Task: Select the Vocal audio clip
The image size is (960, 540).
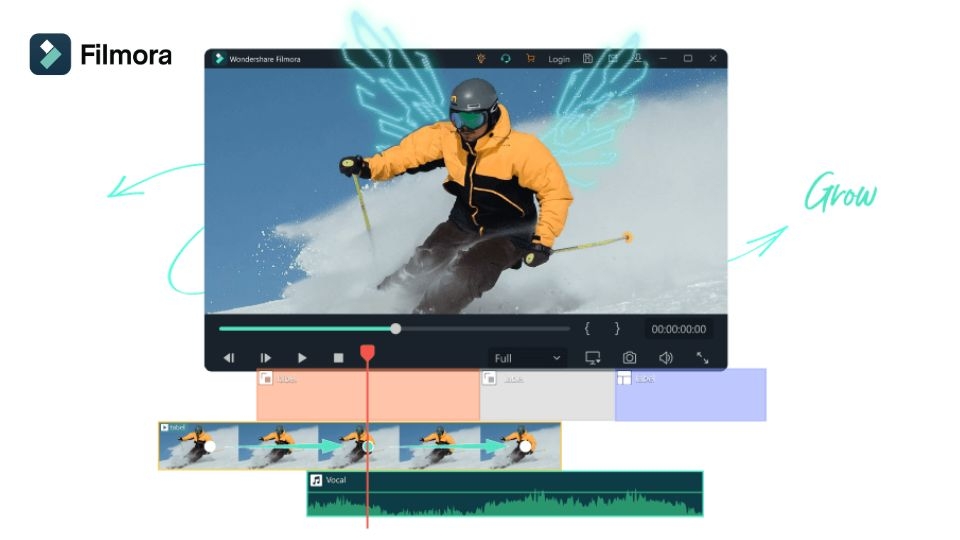Action: [505, 493]
